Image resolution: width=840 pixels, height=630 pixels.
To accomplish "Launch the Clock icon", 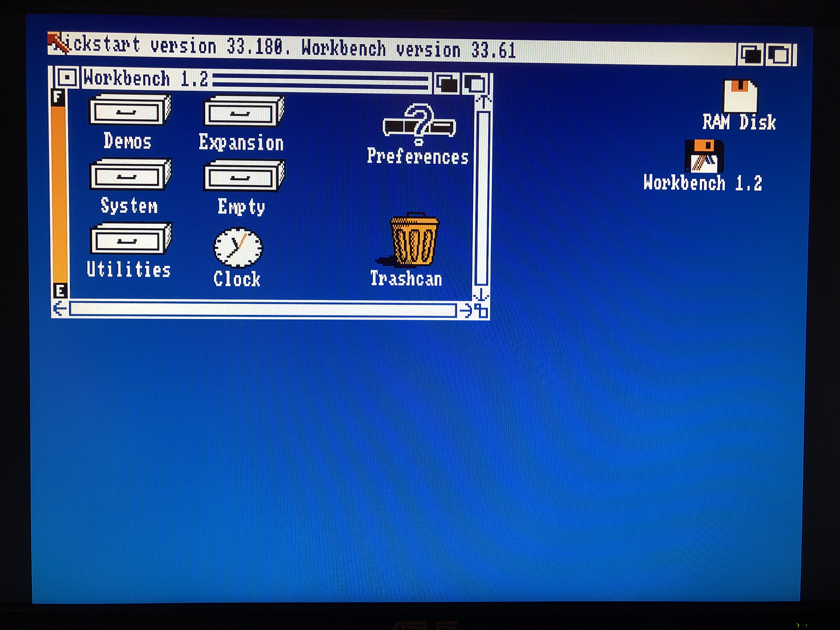I will pos(238,248).
